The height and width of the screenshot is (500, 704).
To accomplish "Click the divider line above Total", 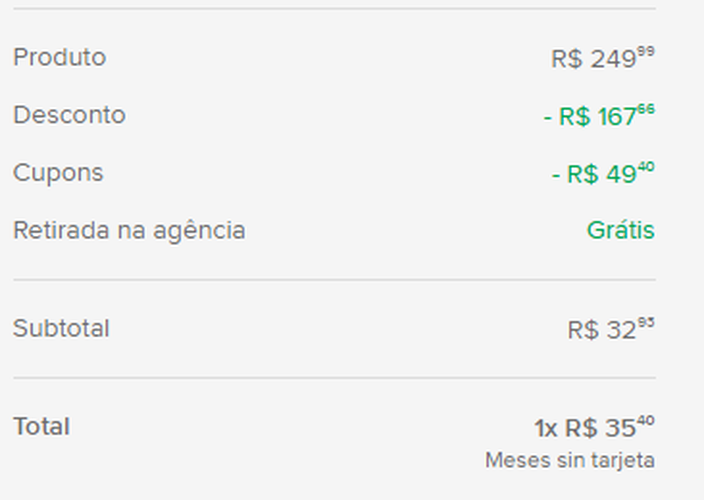I will click(x=334, y=378).
